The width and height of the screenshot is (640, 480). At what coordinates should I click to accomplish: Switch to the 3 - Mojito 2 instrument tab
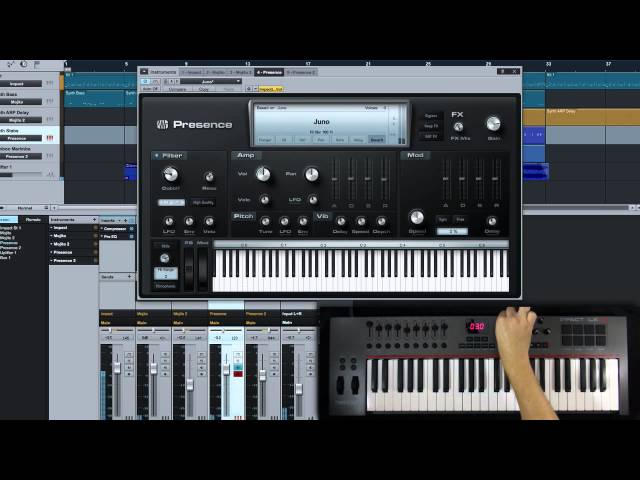coord(241,72)
